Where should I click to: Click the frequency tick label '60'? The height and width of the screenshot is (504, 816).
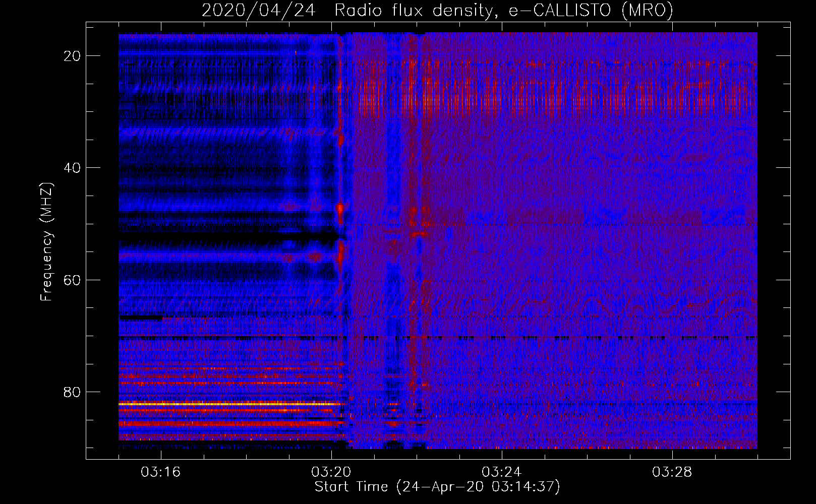click(73, 280)
